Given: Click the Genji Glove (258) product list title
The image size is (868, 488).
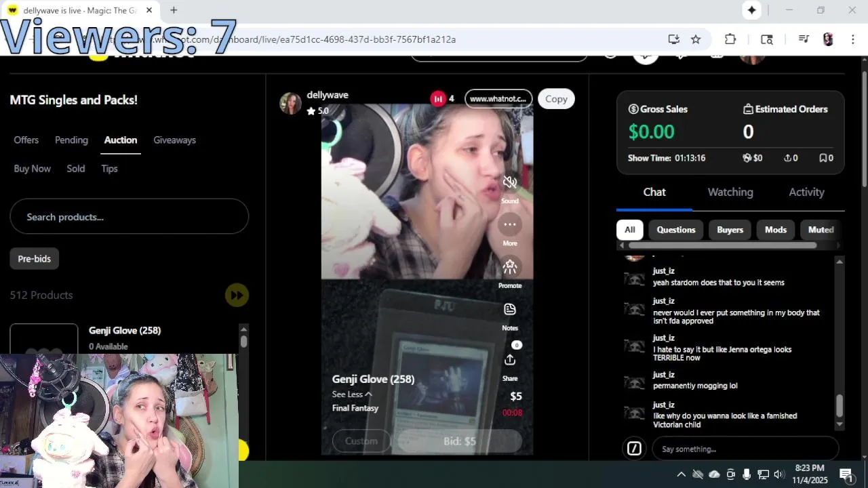Looking at the screenshot, I should pos(125,331).
